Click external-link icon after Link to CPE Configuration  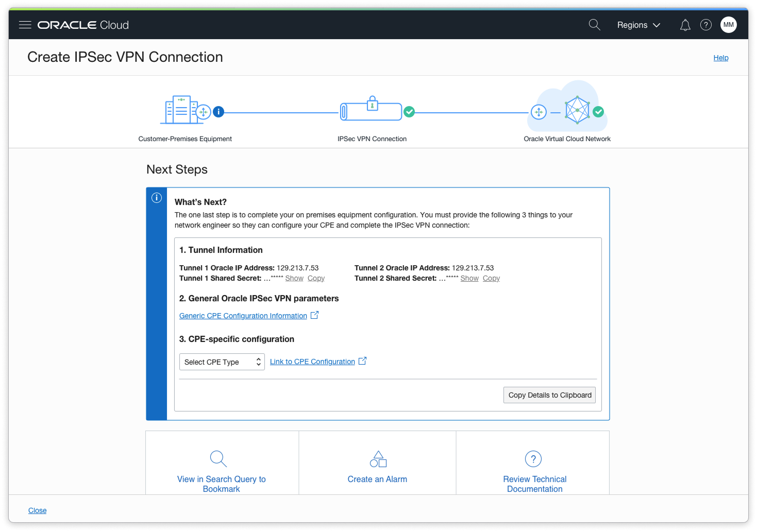tap(362, 361)
